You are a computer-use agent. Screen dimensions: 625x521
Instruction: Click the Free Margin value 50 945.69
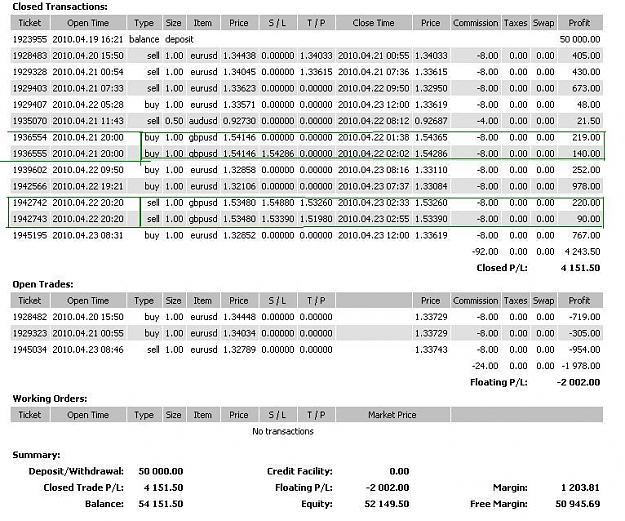pos(578,504)
